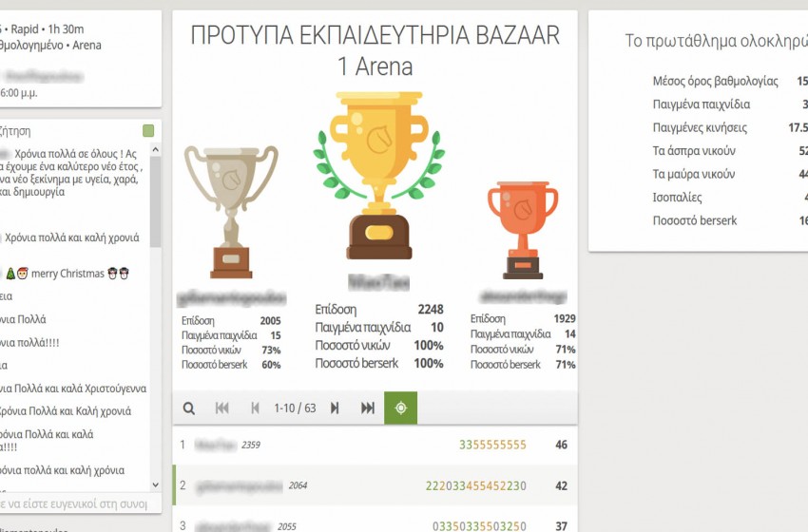808x532 pixels.
Task: Click the tournament title heading
Action: (x=375, y=50)
